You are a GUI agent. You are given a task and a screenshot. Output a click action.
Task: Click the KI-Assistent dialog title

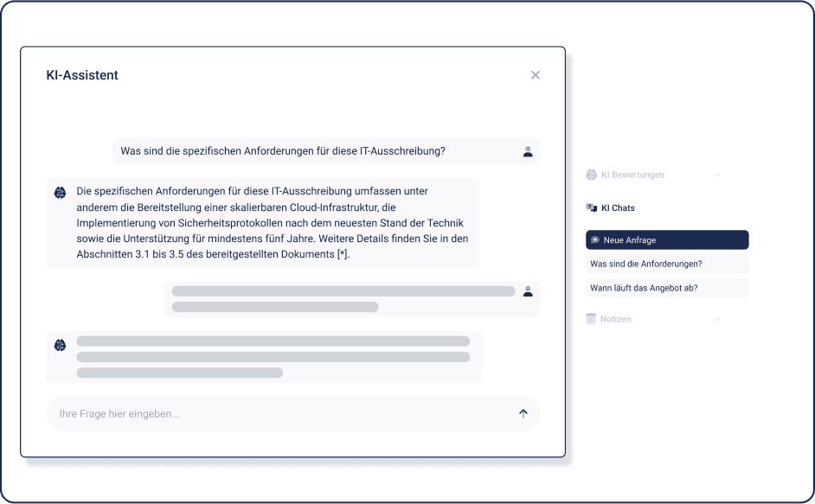pos(82,75)
